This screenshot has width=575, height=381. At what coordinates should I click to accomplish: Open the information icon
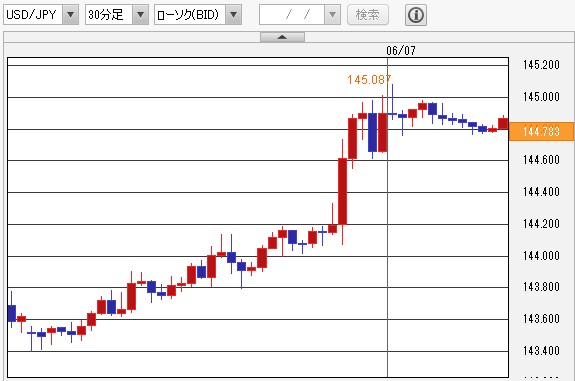coord(416,15)
